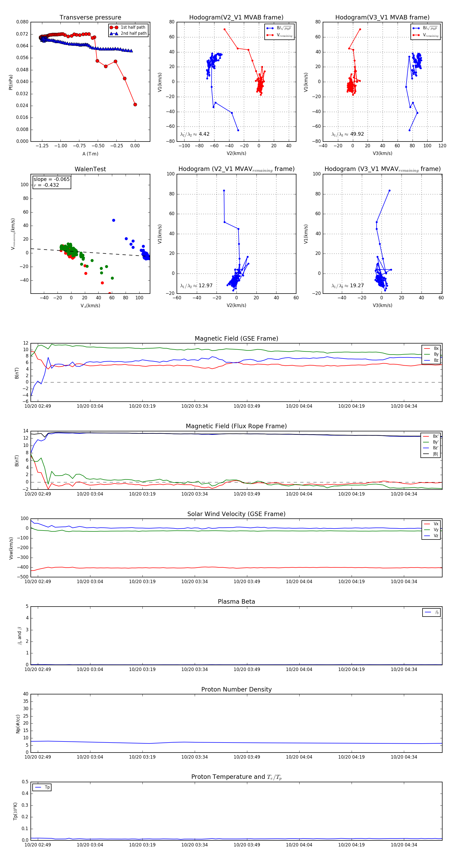Click the 'Tp(10^6K)' y-axis label

(15, 811)
